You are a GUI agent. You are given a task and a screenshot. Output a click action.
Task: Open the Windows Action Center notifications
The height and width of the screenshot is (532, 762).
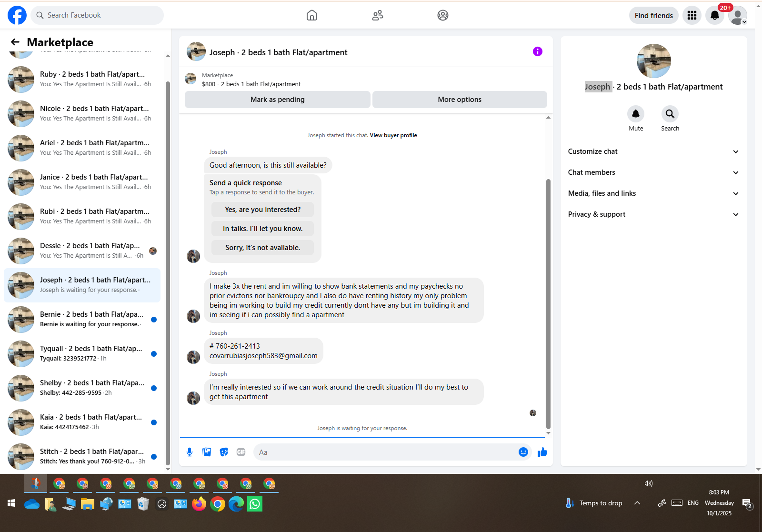747,504
